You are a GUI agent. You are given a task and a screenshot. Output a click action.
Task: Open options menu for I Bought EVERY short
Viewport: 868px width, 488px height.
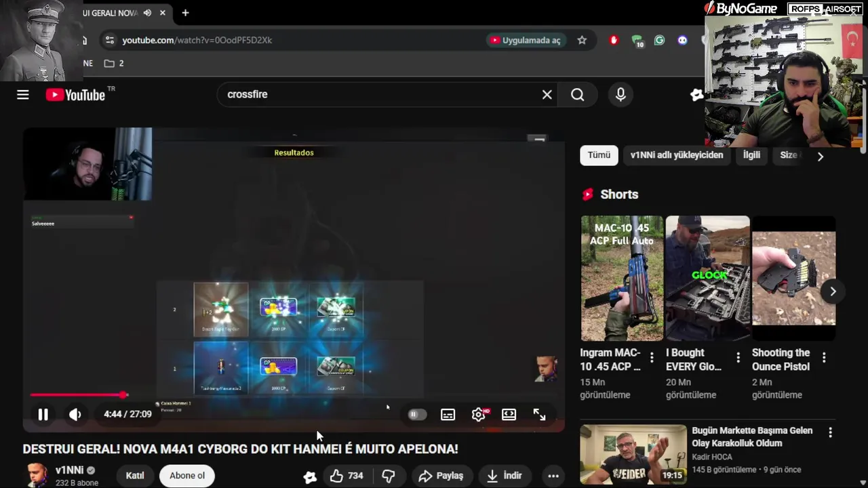coord(738,357)
